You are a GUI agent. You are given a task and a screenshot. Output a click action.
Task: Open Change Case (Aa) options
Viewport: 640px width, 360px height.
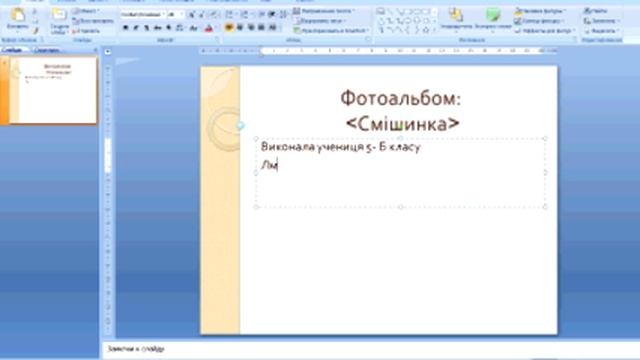point(194,28)
